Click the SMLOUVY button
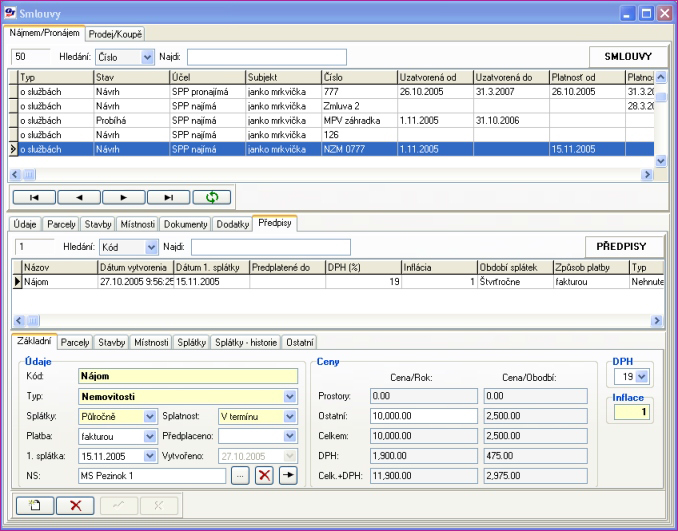This screenshot has width=678, height=531. 628,57
